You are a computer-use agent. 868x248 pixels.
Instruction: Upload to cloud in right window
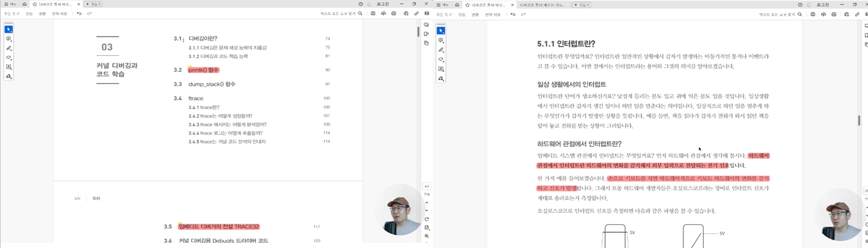(824, 14)
